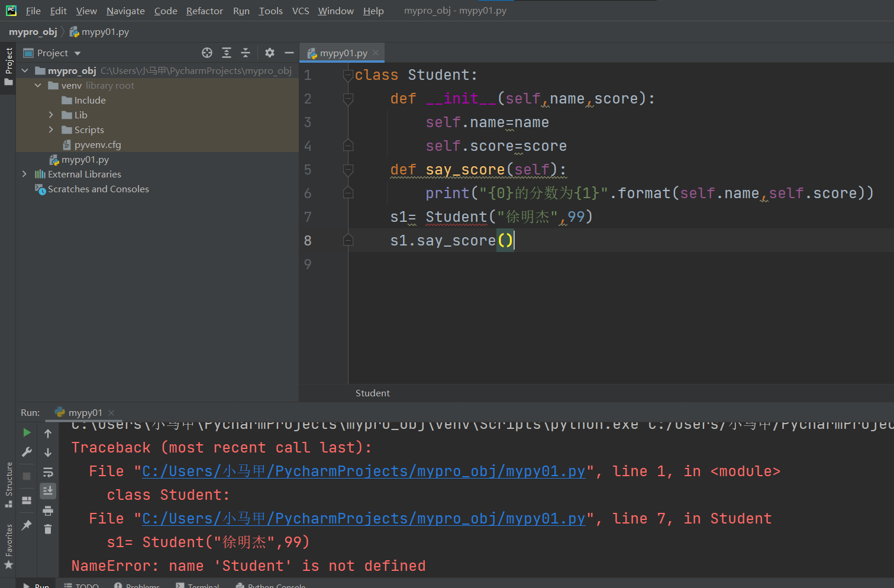Open the Tools menu

pos(270,11)
